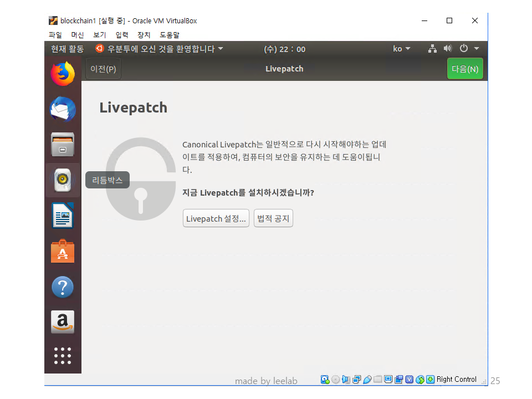The height and width of the screenshot is (399, 532).
Task: Click VirtualBox display indicator icon
Action: point(388,379)
